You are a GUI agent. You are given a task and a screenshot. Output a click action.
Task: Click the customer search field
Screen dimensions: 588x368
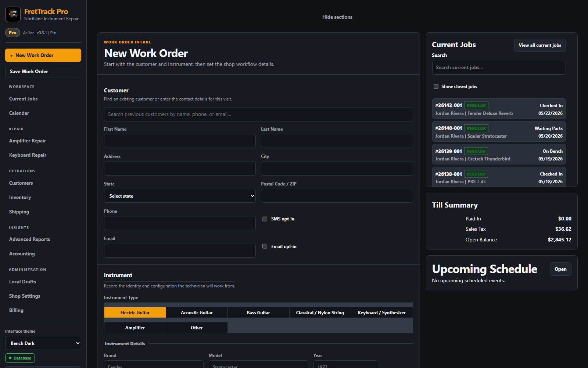[x=258, y=114]
